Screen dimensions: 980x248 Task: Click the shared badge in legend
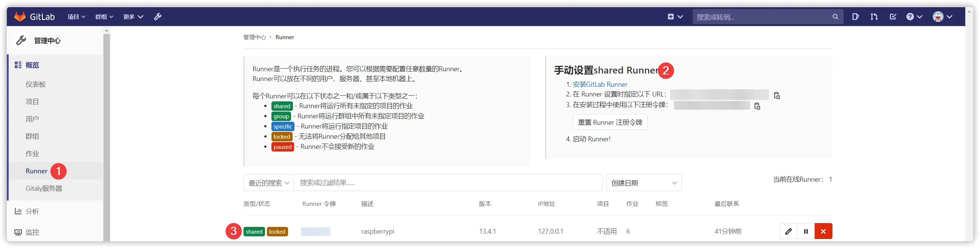point(282,106)
